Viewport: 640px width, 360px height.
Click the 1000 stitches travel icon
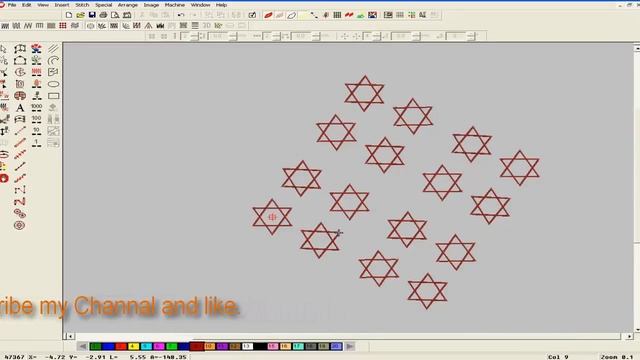tap(36, 107)
